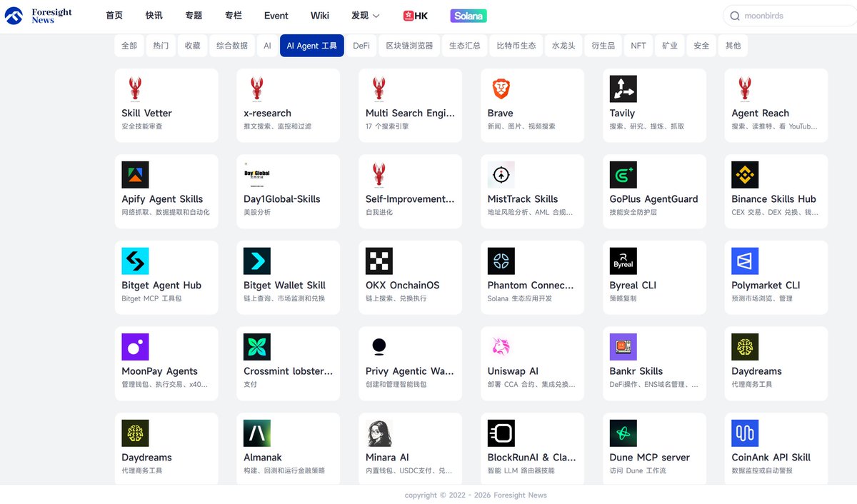The height and width of the screenshot is (504, 857).
Task: Open the Foresight News logo home link
Action: point(39,16)
